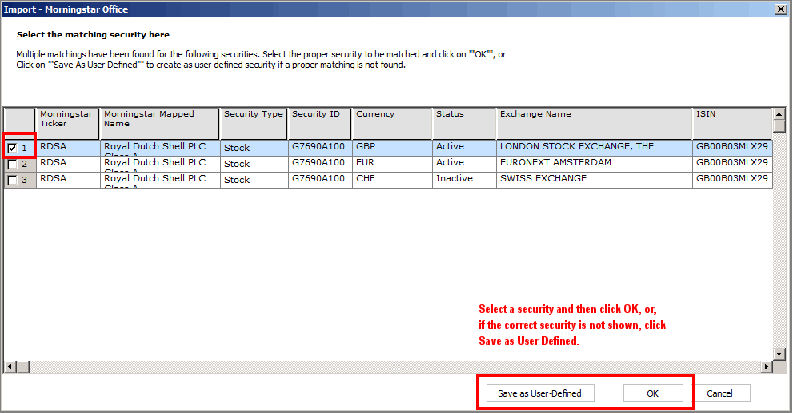Click the vertical scrollbar down arrow
The width and height of the screenshot is (792, 413).
tap(779, 353)
